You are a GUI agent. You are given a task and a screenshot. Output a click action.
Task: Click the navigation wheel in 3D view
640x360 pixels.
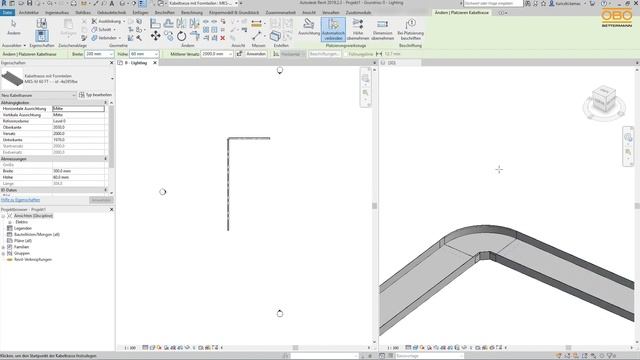(x=628, y=138)
